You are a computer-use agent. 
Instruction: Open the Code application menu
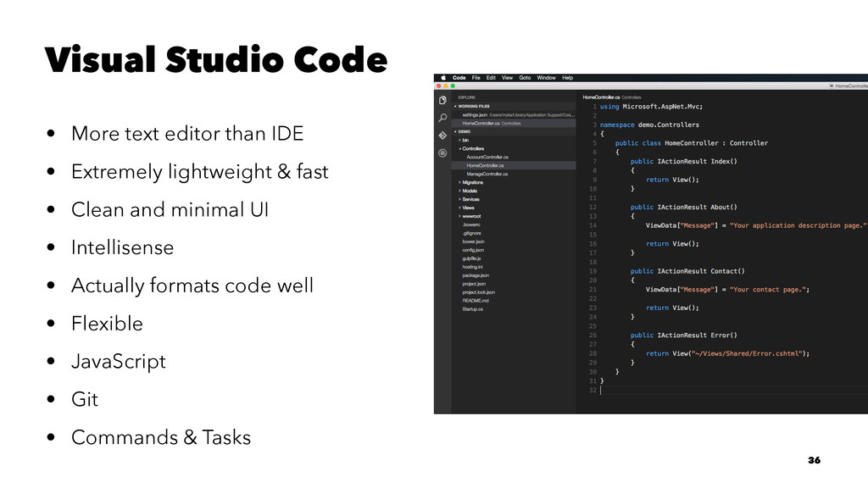pyautogui.click(x=459, y=78)
